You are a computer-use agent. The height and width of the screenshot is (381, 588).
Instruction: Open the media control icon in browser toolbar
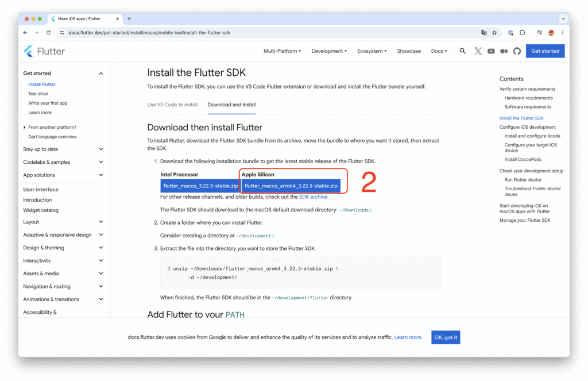[539, 33]
